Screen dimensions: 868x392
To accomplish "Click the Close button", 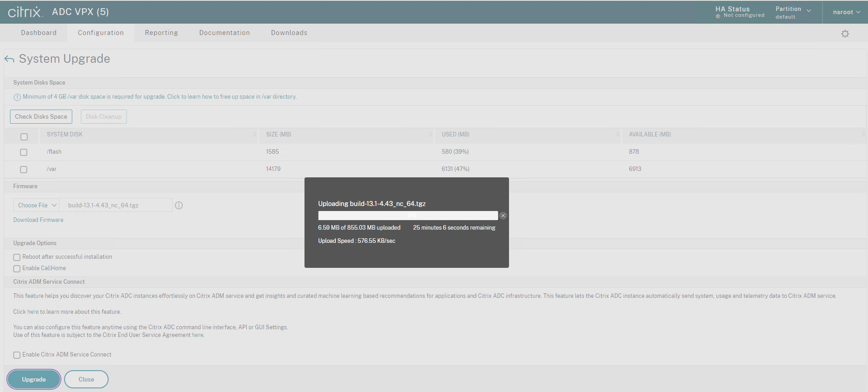I will tap(86, 379).
